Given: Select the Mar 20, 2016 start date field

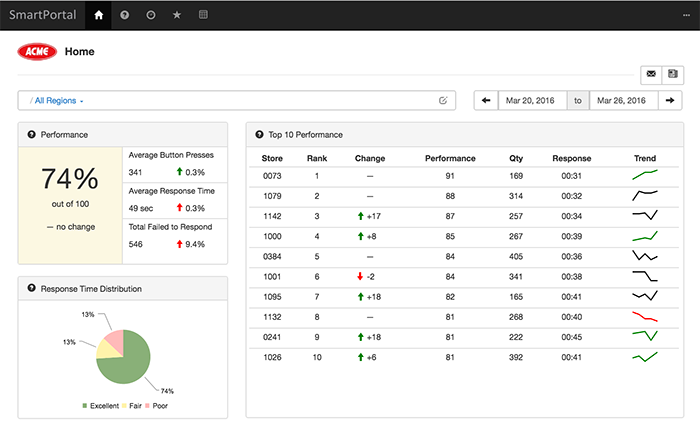Looking at the screenshot, I should click(x=532, y=100).
